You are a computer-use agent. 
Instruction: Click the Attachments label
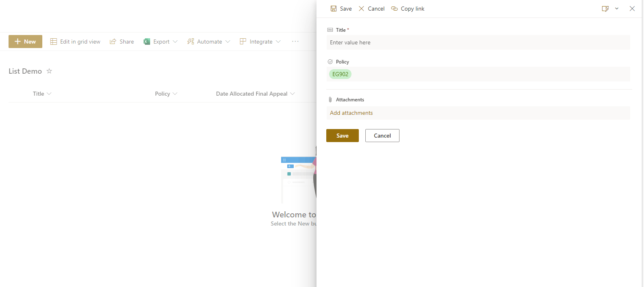point(350,100)
